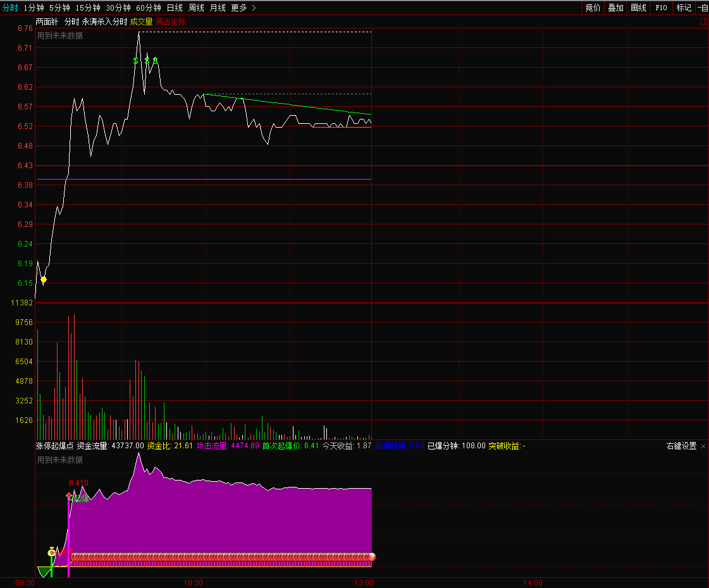Toggle the side panel layout icon
The height and width of the screenshot is (588, 709).
(703, 21)
